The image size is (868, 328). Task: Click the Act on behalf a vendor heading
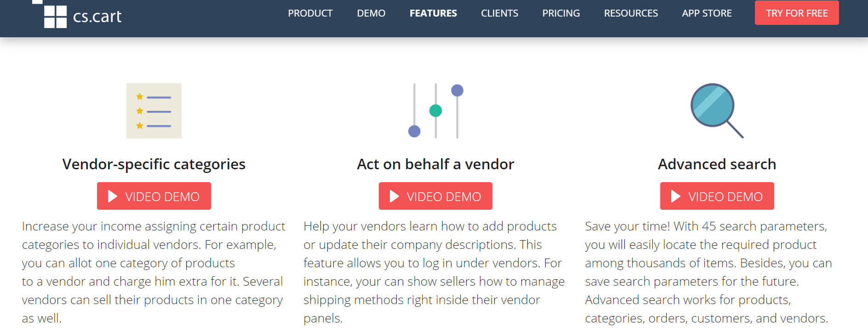coord(435,164)
